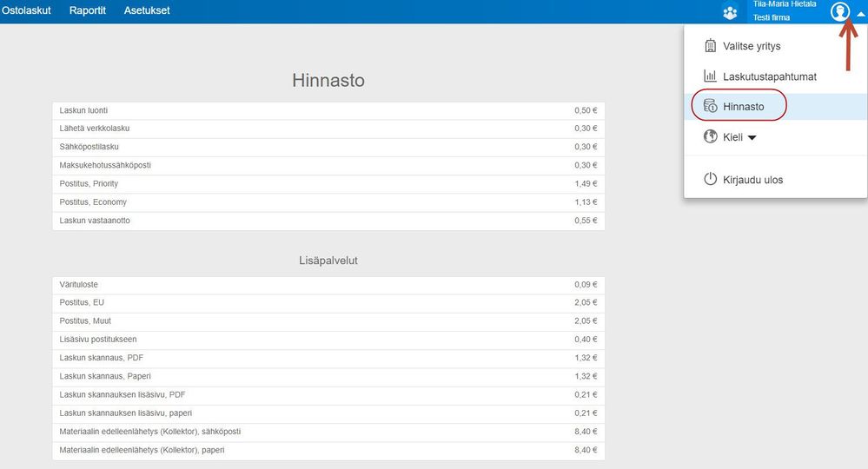The height and width of the screenshot is (469, 868).
Task: Click the 0,50 € price for Laskun luonti
Action: pos(586,110)
